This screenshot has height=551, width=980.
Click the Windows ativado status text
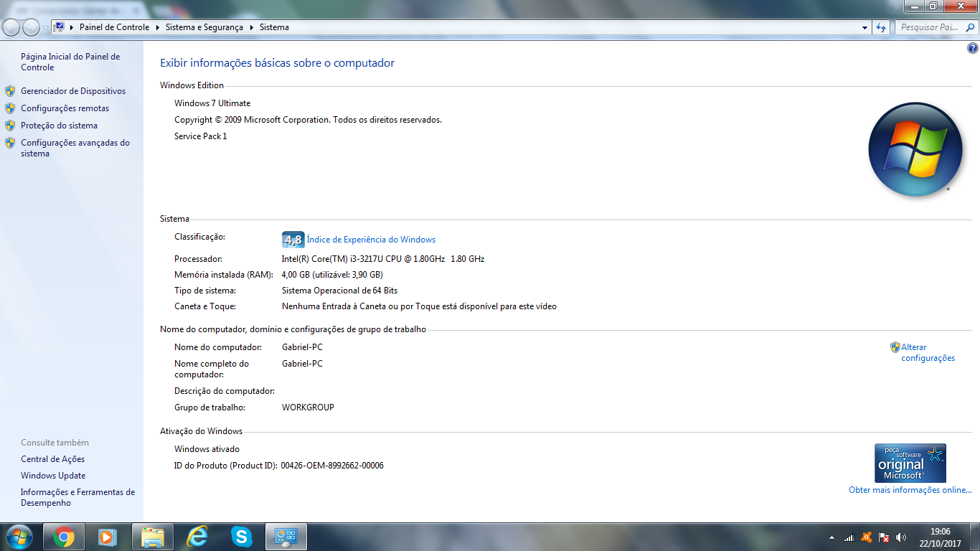point(207,449)
